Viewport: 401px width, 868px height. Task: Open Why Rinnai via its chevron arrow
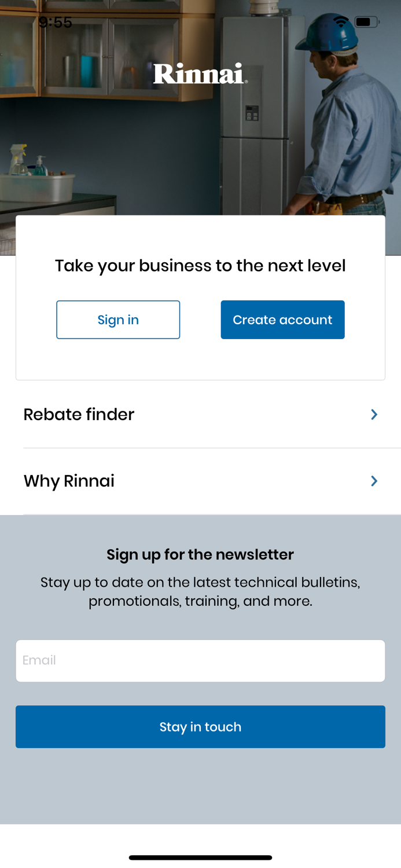pos(375,481)
